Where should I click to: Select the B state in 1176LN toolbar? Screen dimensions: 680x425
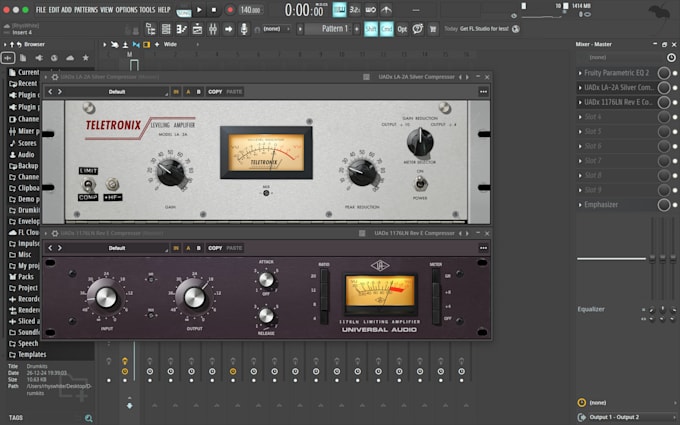click(x=199, y=248)
